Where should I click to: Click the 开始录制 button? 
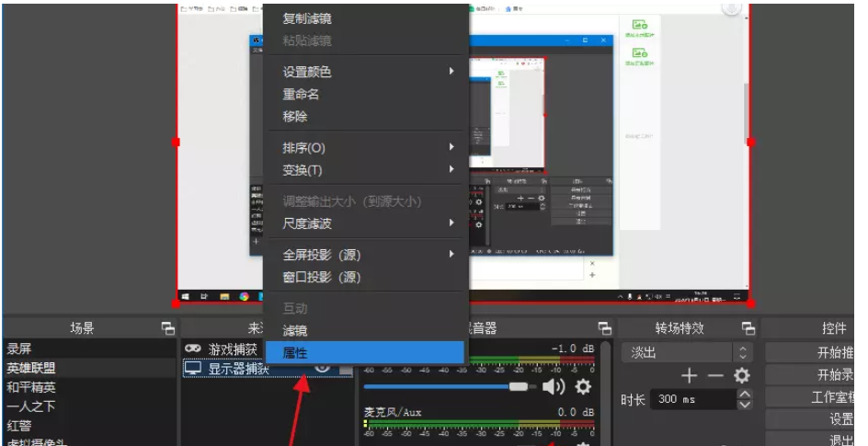[x=809, y=374]
